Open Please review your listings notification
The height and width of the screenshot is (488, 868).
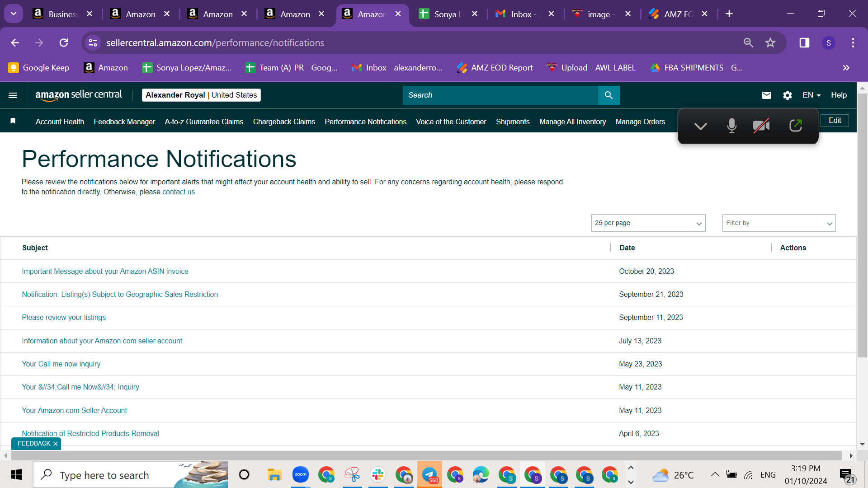[x=64, y=318]
